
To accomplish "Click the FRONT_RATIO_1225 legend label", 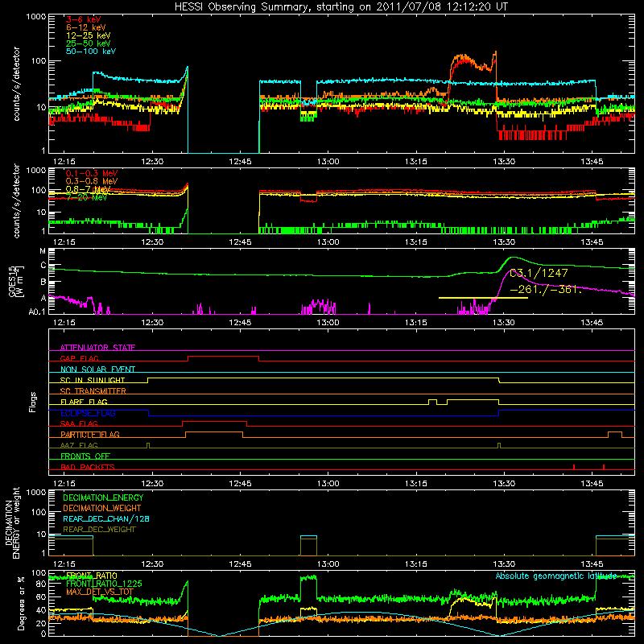I will click(104, 584).
